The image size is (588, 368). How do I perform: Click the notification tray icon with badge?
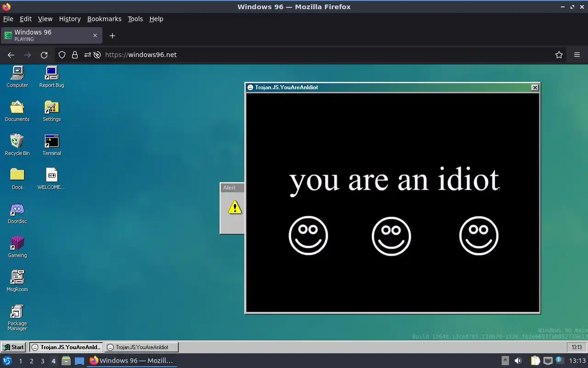point(560,361)
